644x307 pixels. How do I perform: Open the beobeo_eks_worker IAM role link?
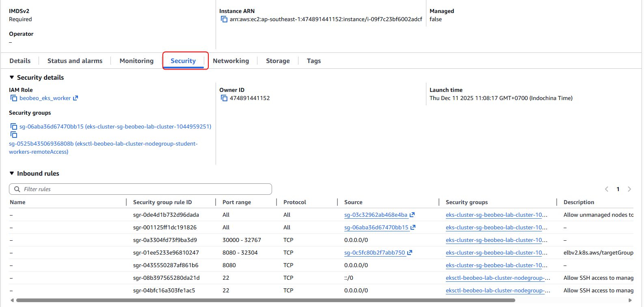point(45,98)
